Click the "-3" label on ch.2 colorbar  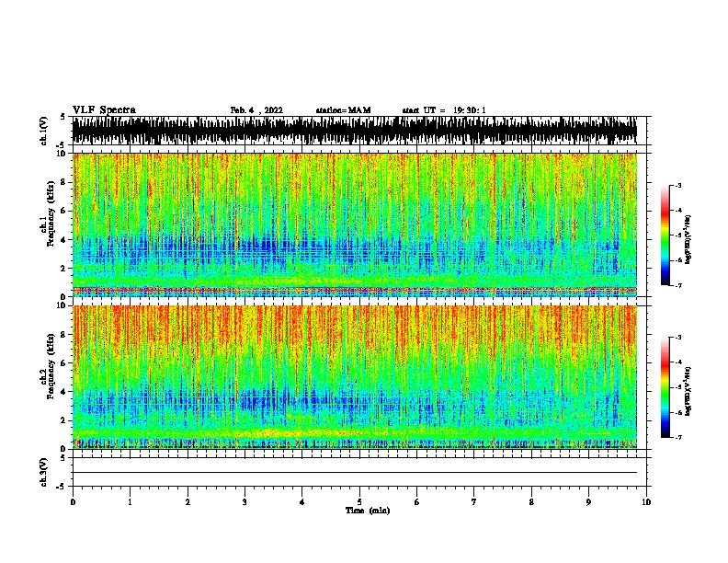(x=677, y=338)
